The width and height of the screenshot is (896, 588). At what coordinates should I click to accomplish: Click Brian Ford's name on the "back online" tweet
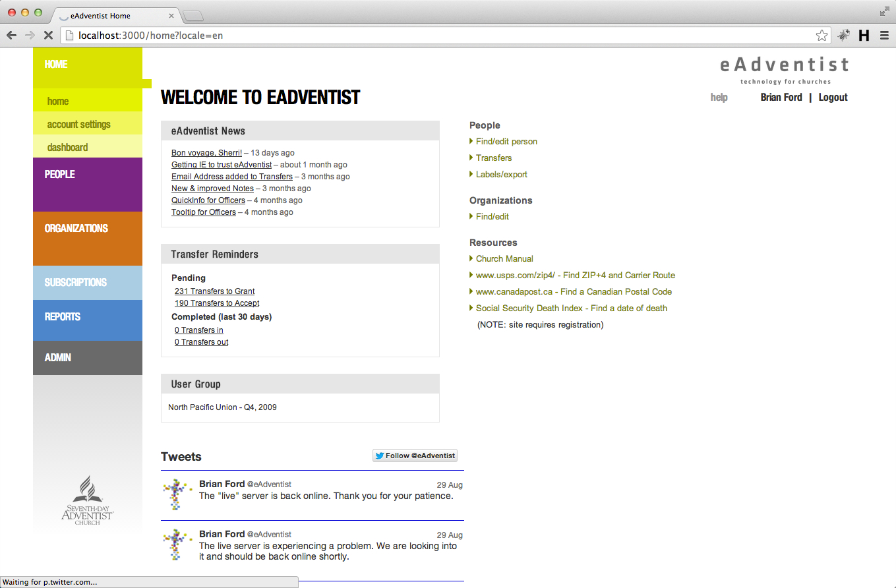[222, 485]
